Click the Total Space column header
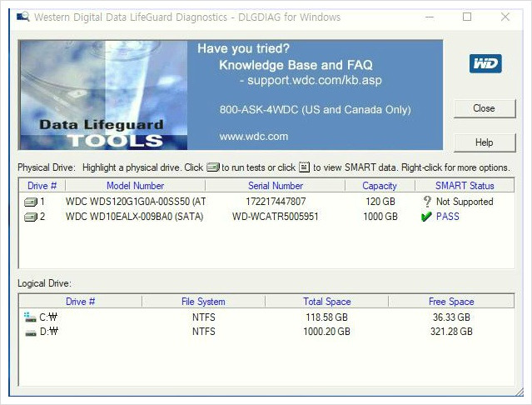The width and height of the screenshot is (532, 405). pyautogui.click(x=326, y=302)
